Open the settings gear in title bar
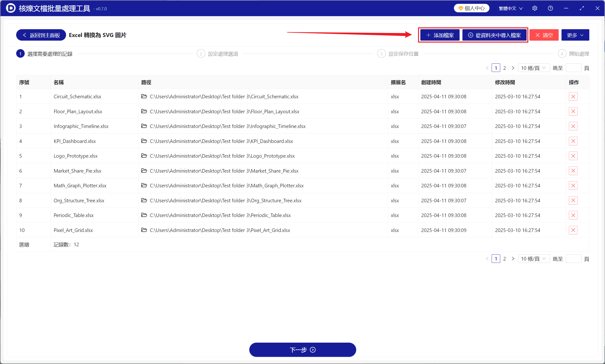605x364 pixels. click(535, 8)
